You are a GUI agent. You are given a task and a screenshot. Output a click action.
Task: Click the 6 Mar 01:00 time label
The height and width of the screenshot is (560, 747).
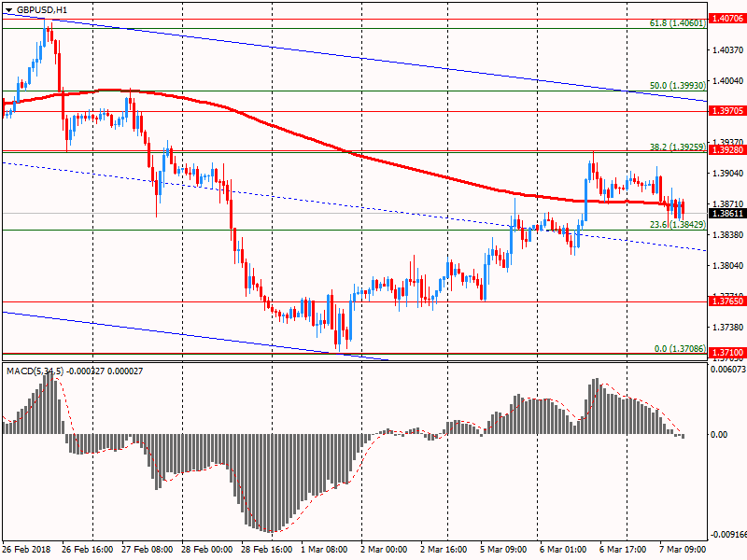563,549
